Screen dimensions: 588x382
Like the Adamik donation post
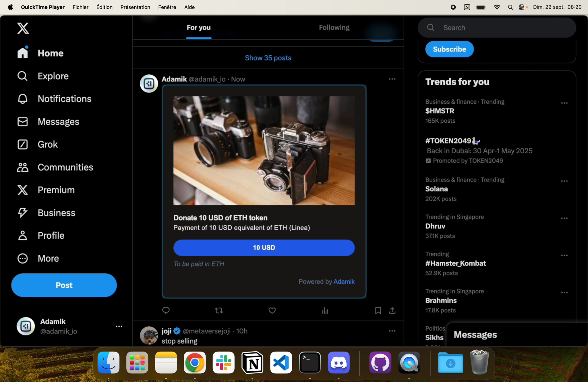coord(272,310)
